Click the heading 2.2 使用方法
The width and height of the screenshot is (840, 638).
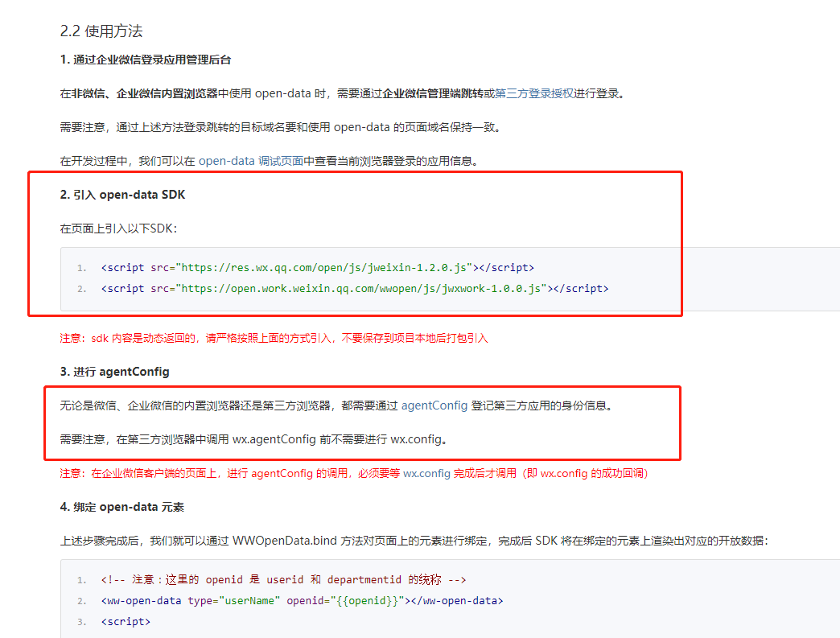click(101, 31)
